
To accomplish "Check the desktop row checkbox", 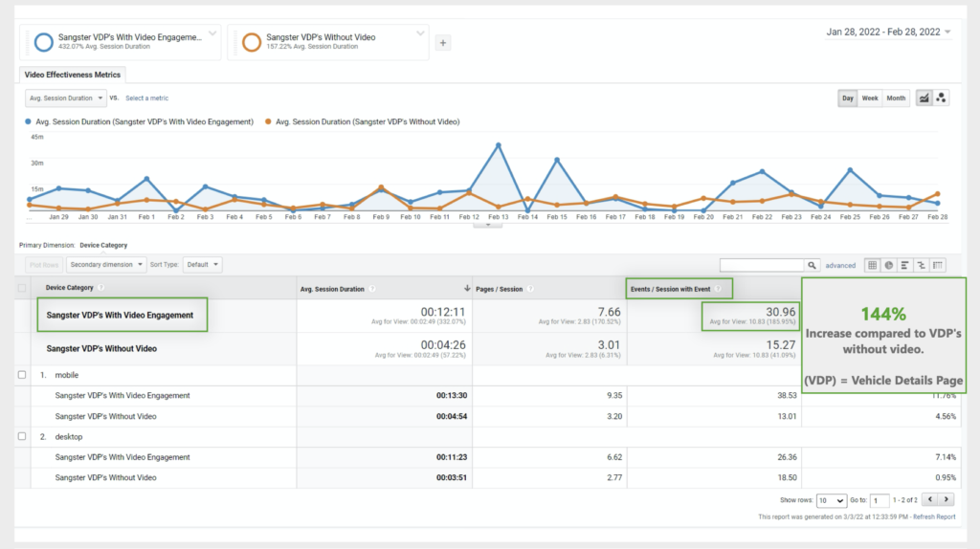I will (x=22, y=436).
